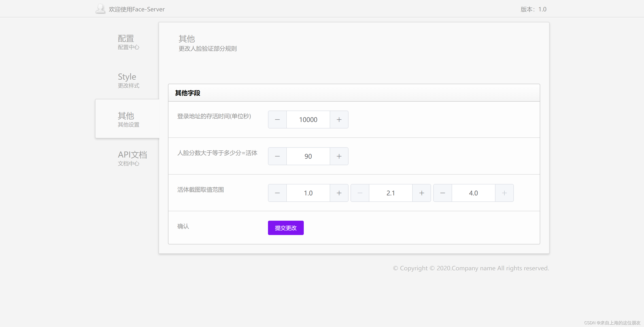Increase the face liveness score threshold
The width and height of the screenshot is (644, 327).
[339, 156]
